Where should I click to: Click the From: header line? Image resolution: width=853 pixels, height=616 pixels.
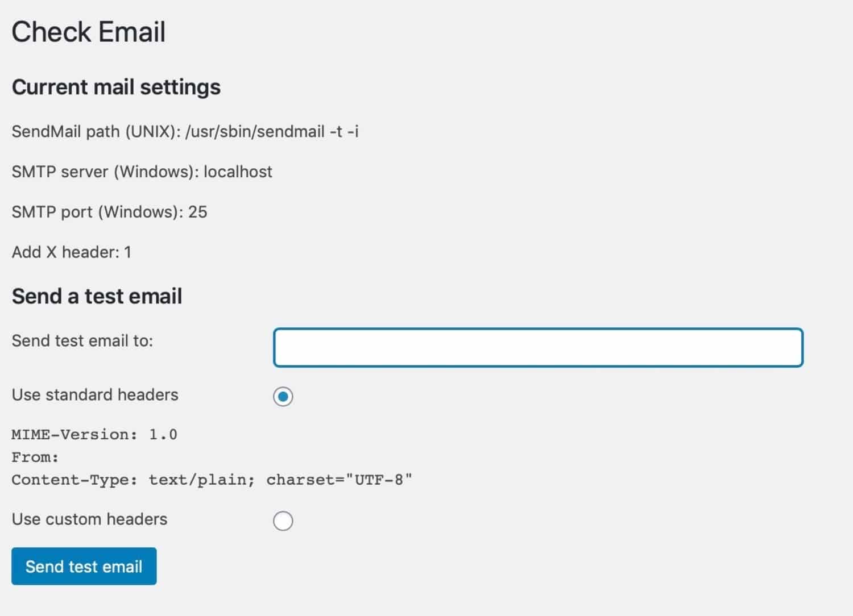pos(34,457)
